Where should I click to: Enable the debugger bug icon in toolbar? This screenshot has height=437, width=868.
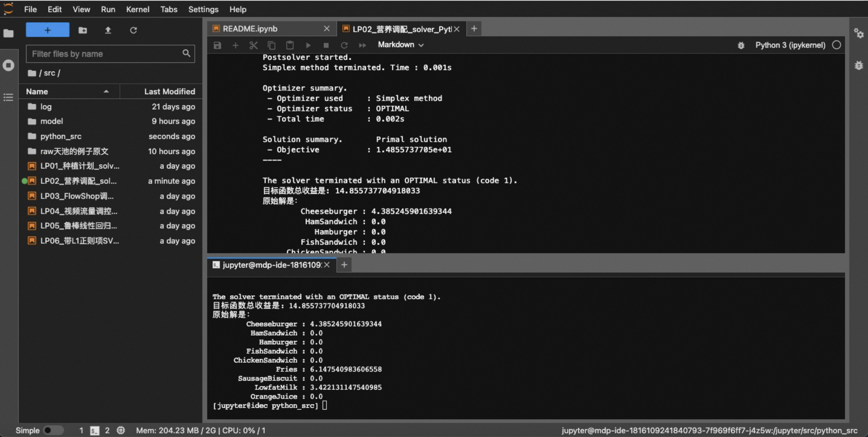[741, 45]
